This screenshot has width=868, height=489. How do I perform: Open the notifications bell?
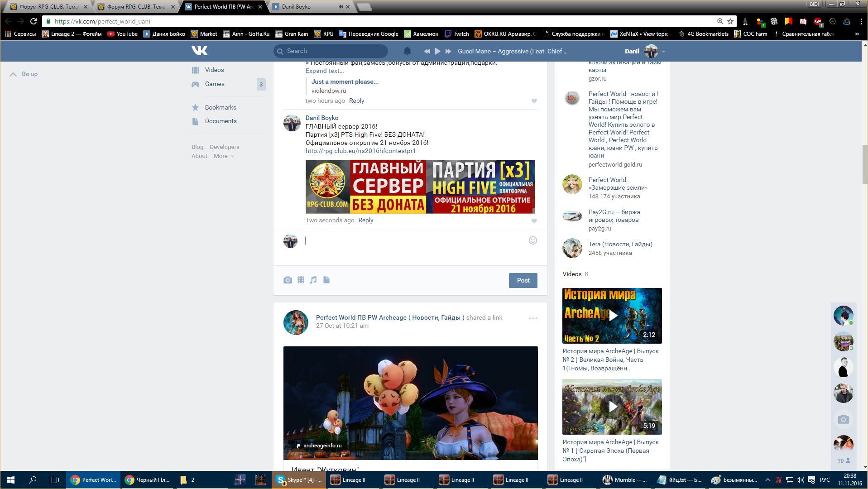(407, 51)
